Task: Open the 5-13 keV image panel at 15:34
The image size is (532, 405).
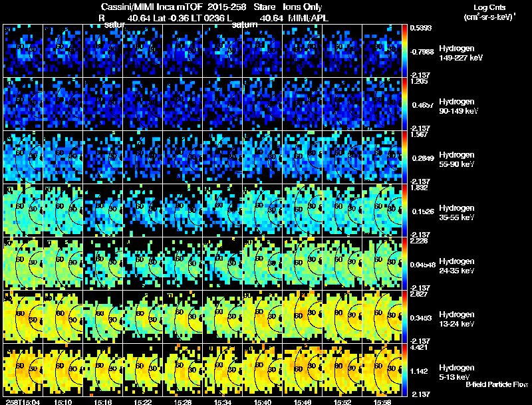Action: (x=223, y=370)
